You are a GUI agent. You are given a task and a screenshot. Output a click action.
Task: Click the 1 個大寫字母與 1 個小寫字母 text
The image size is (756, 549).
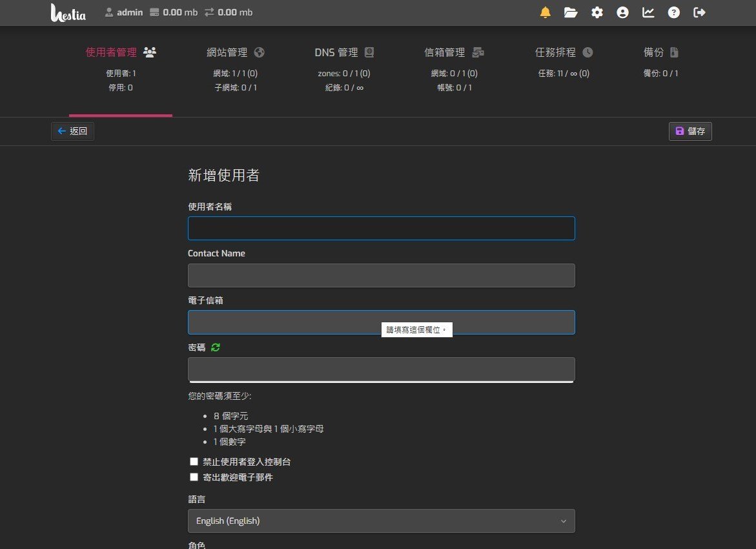269,429
